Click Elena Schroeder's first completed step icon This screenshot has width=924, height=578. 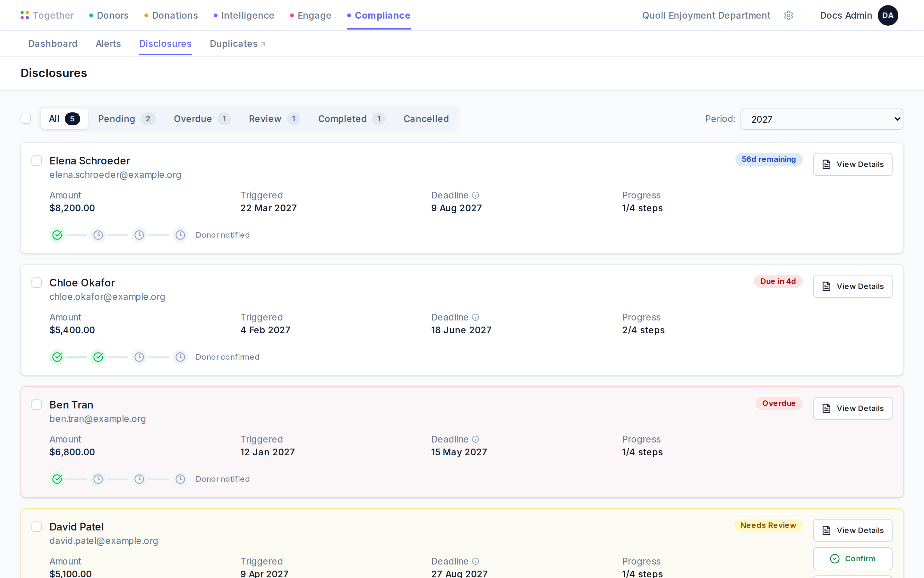click(57, 235)
